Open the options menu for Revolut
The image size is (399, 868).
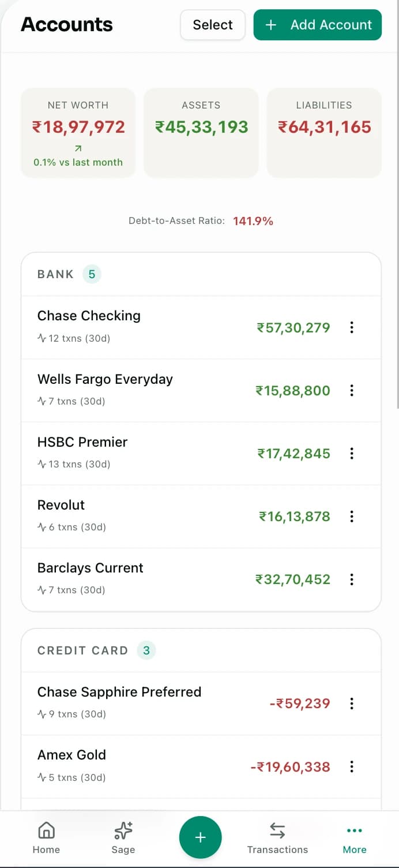[x=352, y=517]
